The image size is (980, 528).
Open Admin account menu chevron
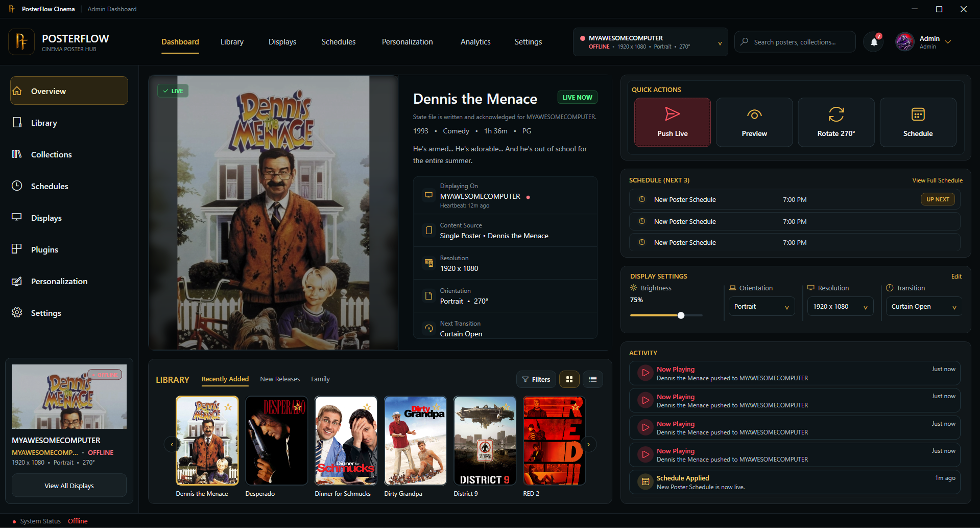point(948,42)
